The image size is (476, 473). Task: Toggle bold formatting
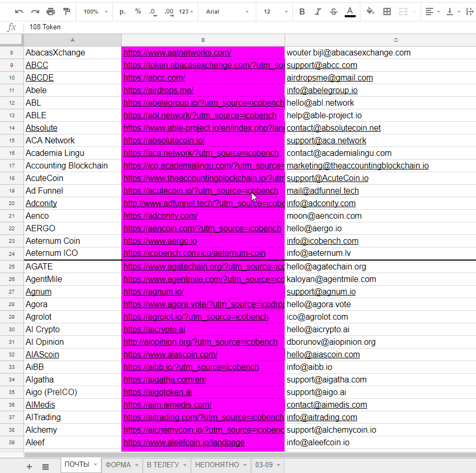[302, 12]
